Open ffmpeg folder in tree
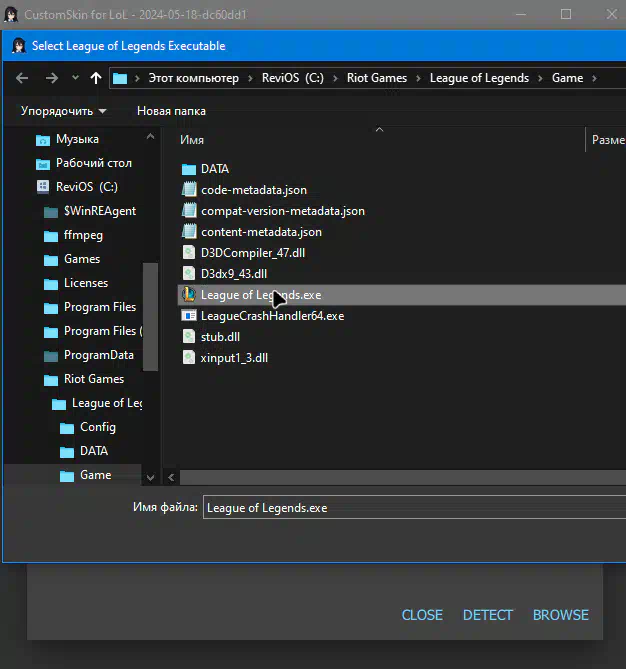Screen dimensions: 626x669 point(83,235)
